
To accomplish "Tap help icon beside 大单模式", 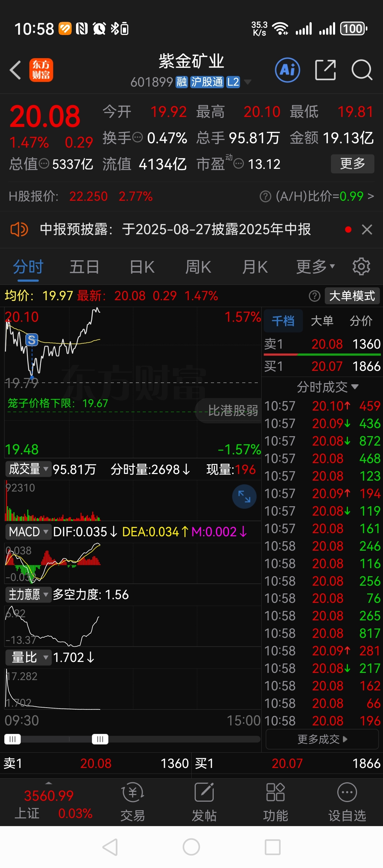I will [314, 296].
